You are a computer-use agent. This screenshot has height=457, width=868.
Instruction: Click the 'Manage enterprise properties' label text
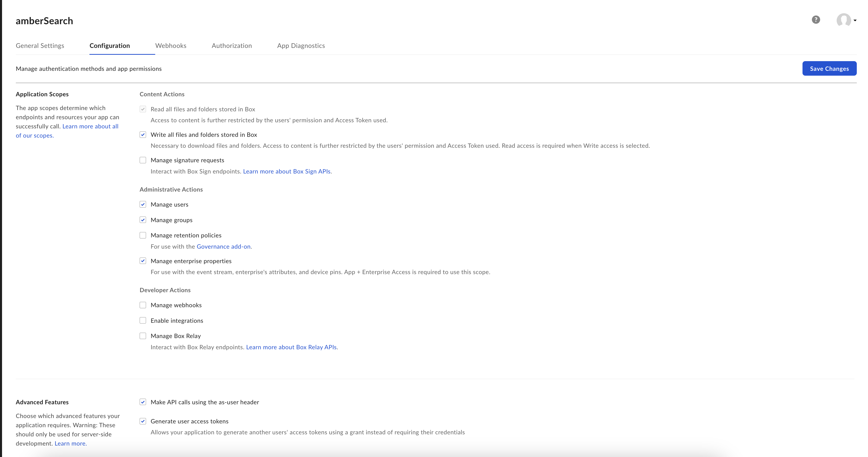pos(191,261)
